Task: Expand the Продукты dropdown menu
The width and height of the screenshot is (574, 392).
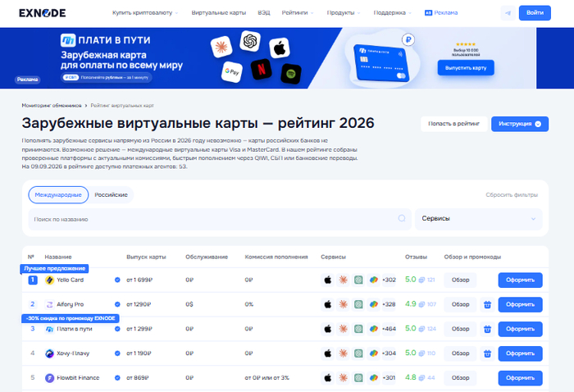Action: tap(344, 13)
